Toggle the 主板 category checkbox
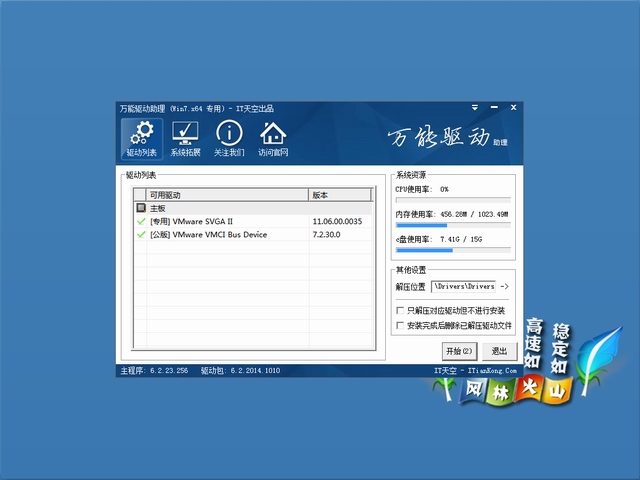The height and width of the screenshot is (480, 640). [x=141, y=208]
